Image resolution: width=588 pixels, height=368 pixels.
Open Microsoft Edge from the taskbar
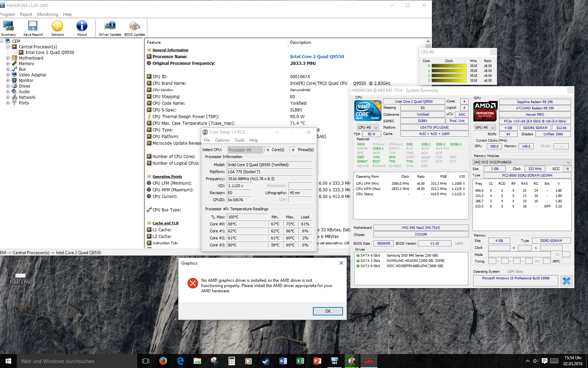click(180, 361)
